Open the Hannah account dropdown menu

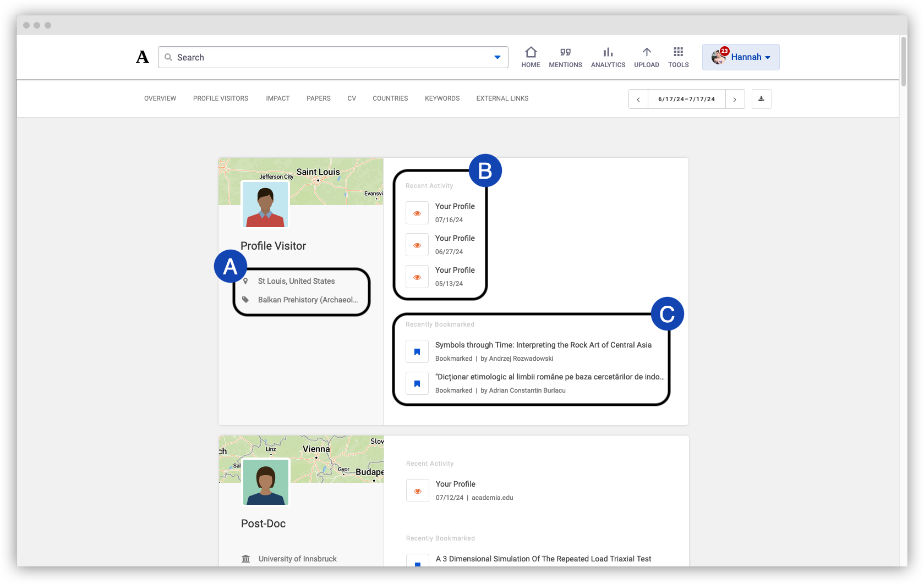pyautogui.click(x=741, y=57)
